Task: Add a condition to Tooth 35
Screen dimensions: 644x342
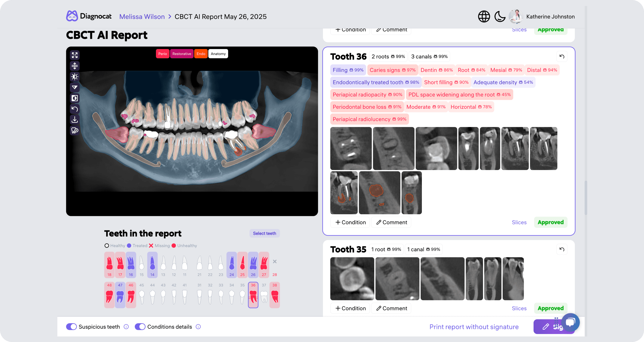Action: [x=350, y=308]
